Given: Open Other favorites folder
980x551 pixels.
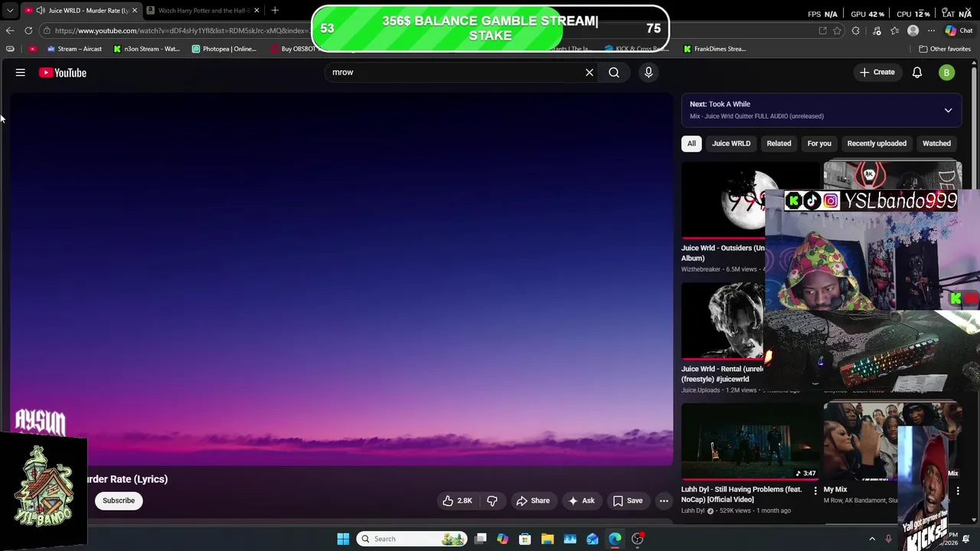Looking at the screenshot, I should pos(945,49).
